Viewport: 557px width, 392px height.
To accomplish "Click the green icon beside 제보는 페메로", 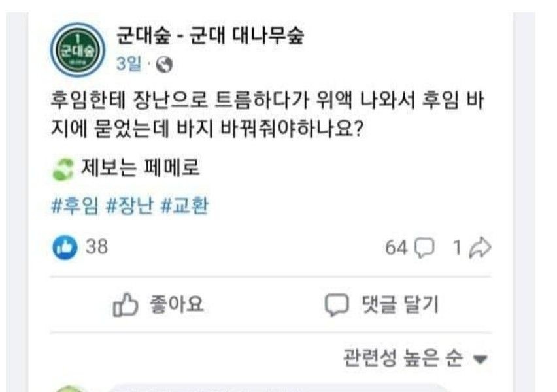I will coord(61,170).
